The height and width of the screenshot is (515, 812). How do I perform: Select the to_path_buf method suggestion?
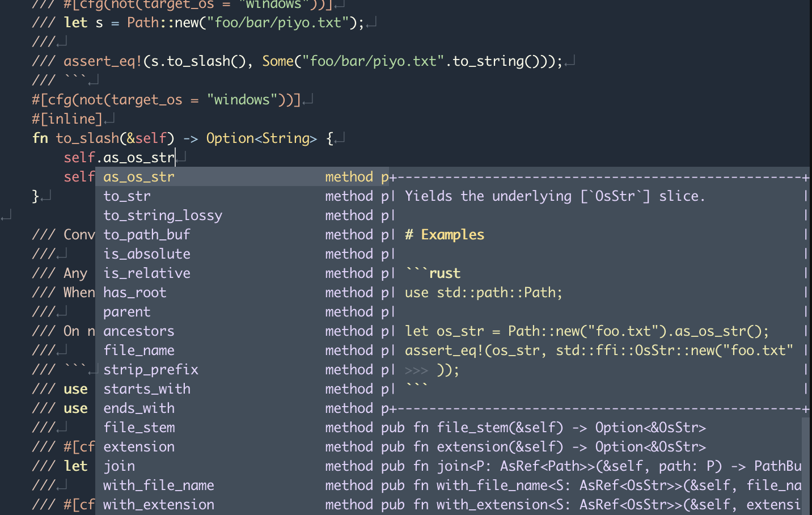click(x=147, y=234)
